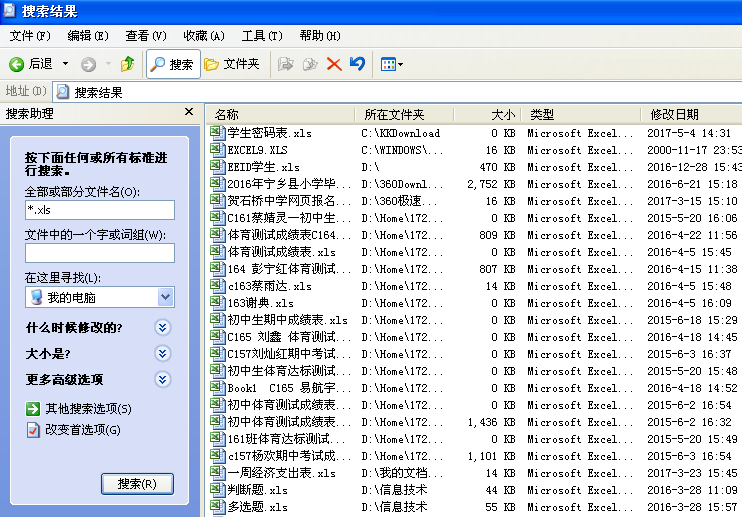Image resolution: width=742 pixels, height=517 pixels.
Task: Select the Excel icon of 初中生体育达标测试...
Action: coord(217,371)
